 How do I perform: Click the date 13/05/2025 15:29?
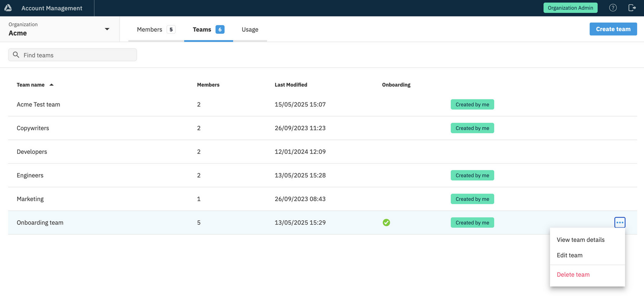click(x=300, y=223)
